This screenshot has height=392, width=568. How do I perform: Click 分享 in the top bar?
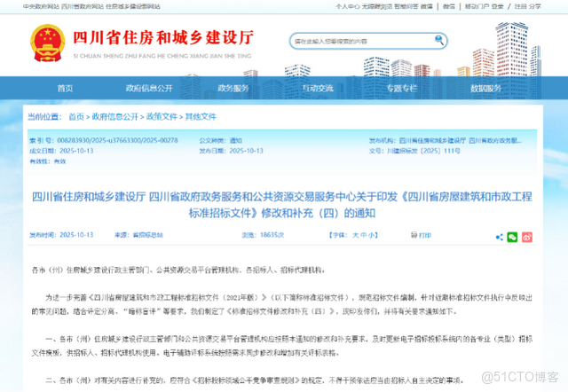[534, 6]
